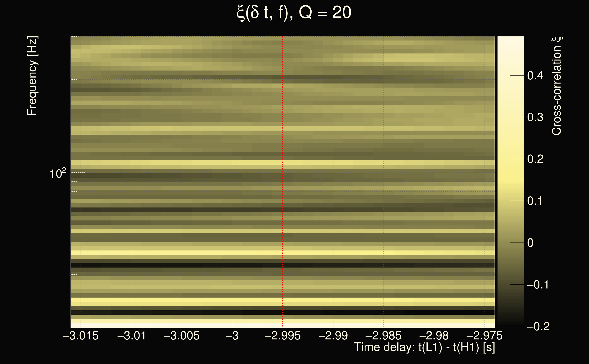Click the -3.01 time delay tick label
589x364 pixels.
click(132, 336)
